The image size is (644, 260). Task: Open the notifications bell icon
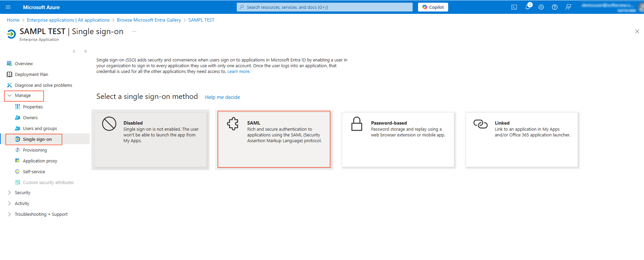(x=528, y=7)
